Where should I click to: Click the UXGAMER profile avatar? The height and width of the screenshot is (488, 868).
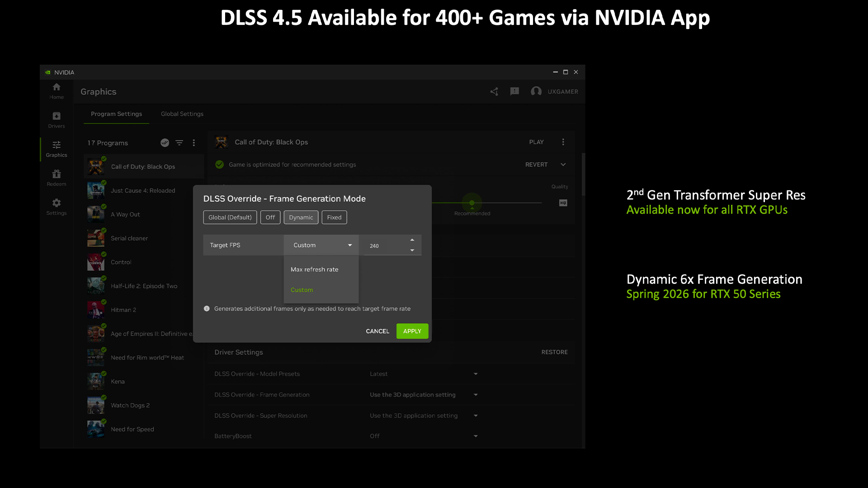(x=536, y=91)
